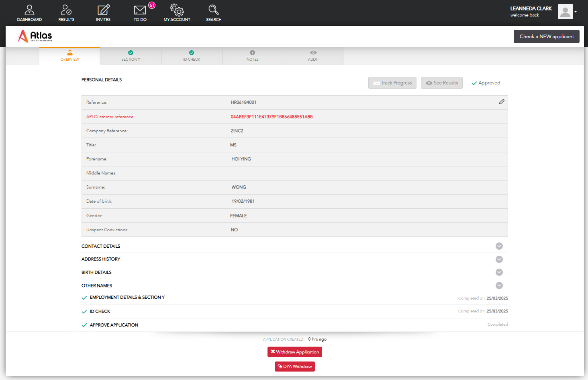Viewport: 588px width, 380px height.
Task: Click the To Do notification badge 61
Action: point(152,5)
